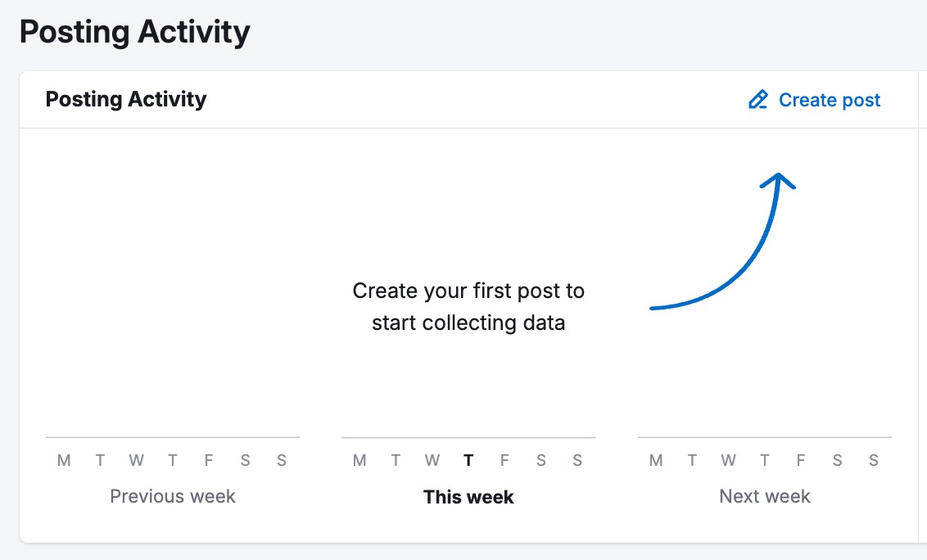Open Create post
The image size is (927, 560).
[830, 99]
